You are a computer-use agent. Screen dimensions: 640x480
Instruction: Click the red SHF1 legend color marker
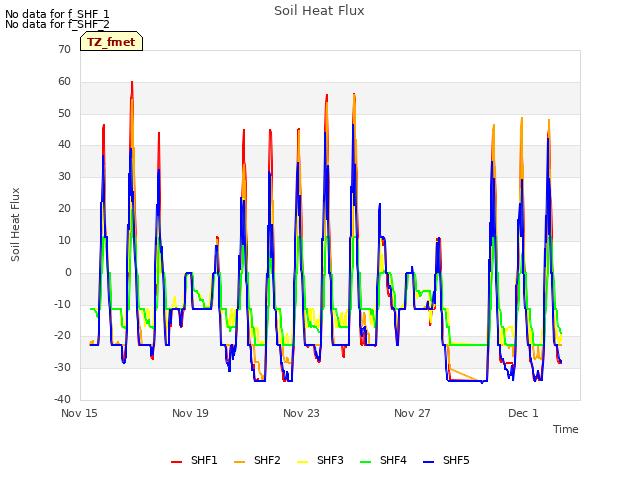click(176, 462)
